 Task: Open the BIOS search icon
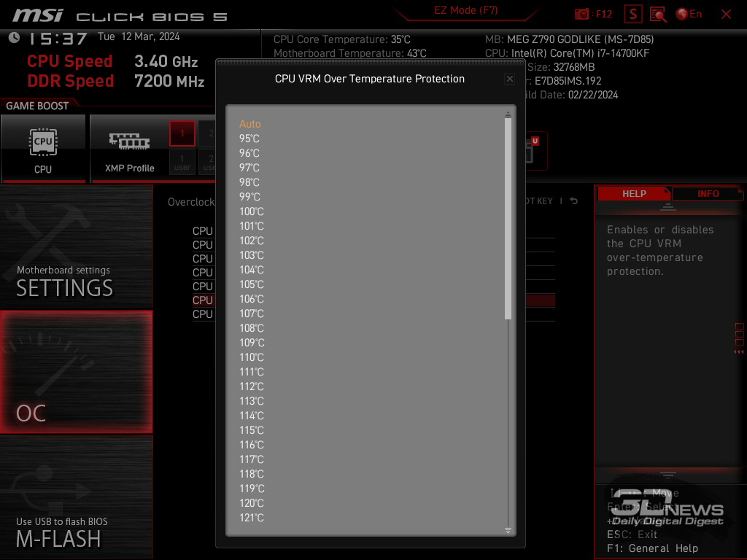[x=658, y=15]
